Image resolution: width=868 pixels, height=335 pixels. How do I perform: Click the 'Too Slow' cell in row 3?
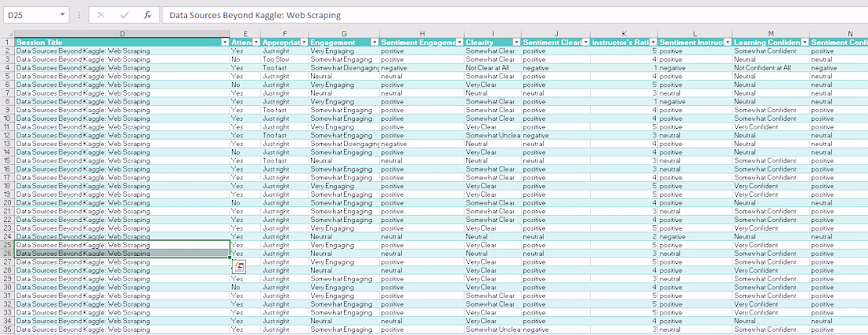coord(285,59)
